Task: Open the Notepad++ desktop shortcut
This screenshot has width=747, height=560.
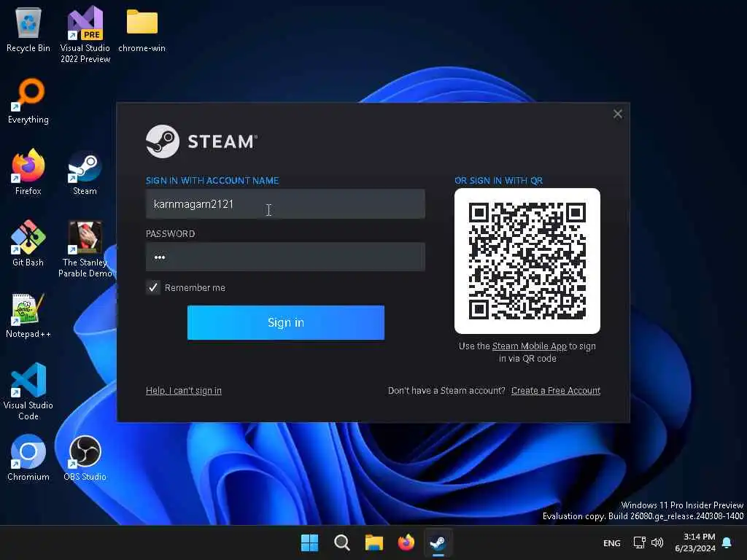Action: (28, 315)
